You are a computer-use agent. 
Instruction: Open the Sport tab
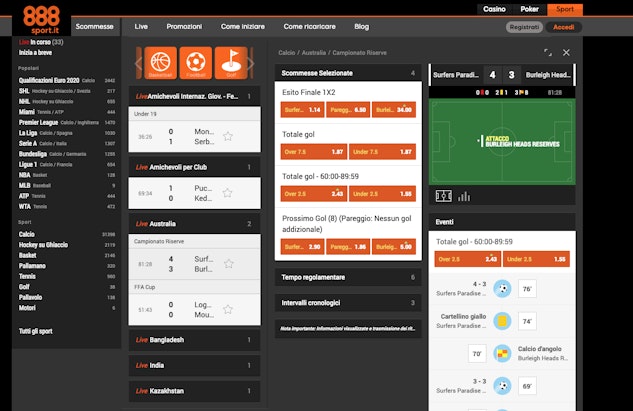[565, 9]
